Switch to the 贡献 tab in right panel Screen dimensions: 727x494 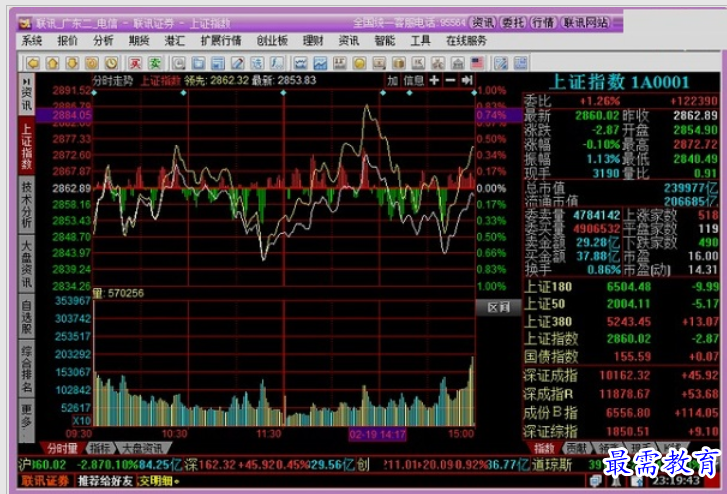click(577, 448)
